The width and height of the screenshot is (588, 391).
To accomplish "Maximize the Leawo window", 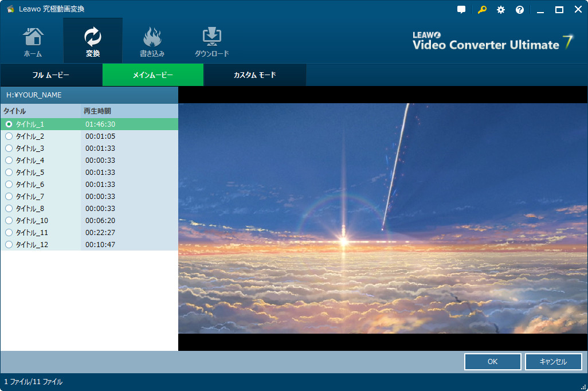I will pyautogui.click(x=559, y=10).
